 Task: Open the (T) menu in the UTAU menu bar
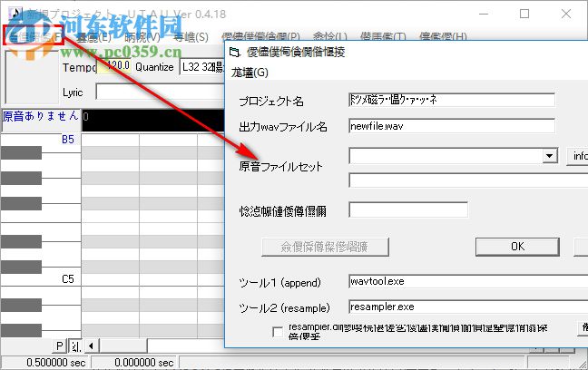click(383, 37)
